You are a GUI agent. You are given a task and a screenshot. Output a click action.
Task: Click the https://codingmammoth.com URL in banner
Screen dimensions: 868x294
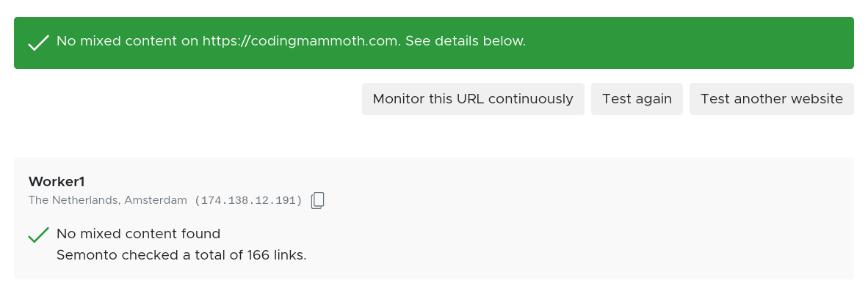click(x=300, y=41)
